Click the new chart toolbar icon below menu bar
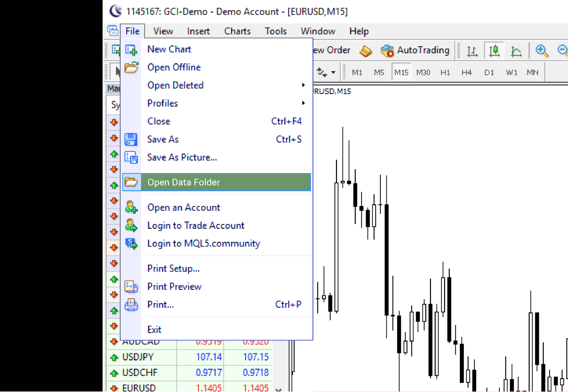Screen dimensions: 568x392 tap(116, 50)
